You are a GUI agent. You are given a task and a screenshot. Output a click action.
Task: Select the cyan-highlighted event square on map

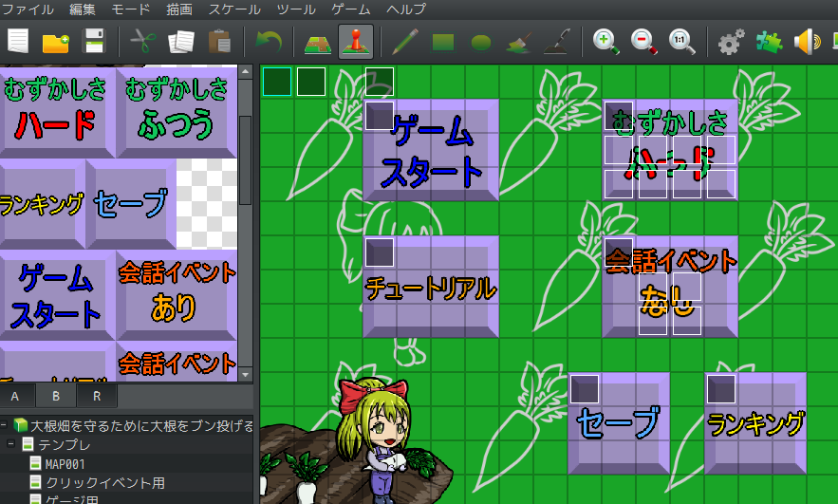click(x=277, y=82)
